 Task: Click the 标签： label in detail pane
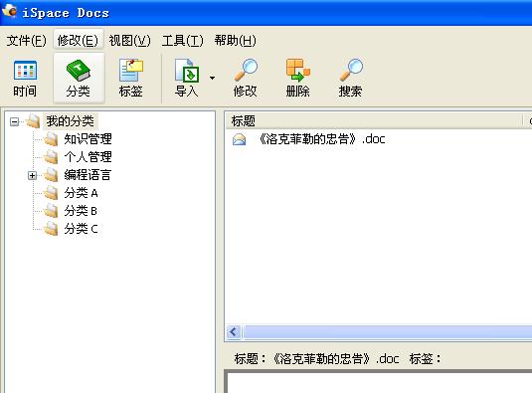(426, 359)
